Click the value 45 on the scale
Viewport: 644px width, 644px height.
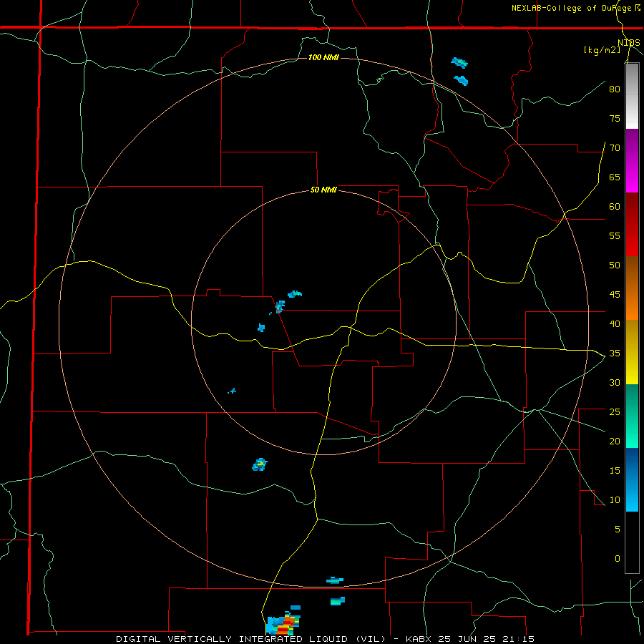click(x=615, y=295)
